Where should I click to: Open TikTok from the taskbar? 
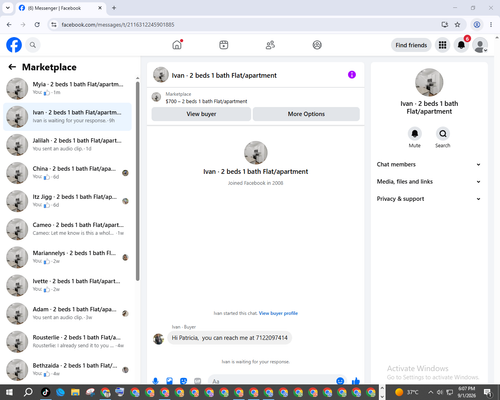click(45, 392)
